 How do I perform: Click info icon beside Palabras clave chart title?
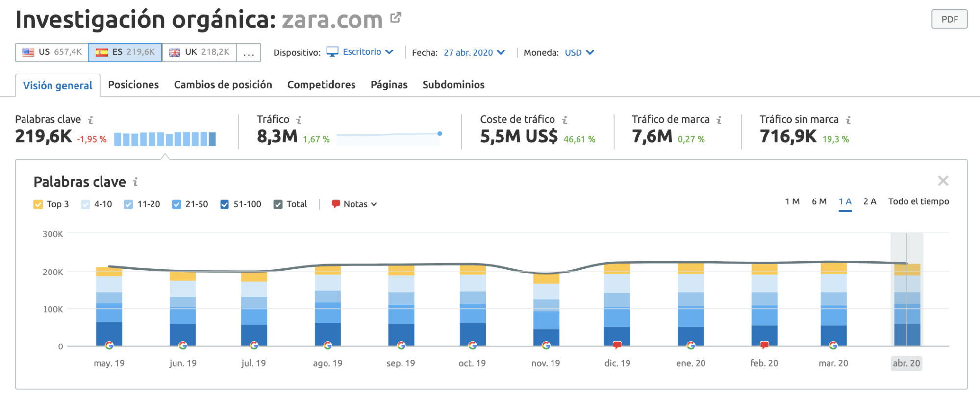click(135, 182)
